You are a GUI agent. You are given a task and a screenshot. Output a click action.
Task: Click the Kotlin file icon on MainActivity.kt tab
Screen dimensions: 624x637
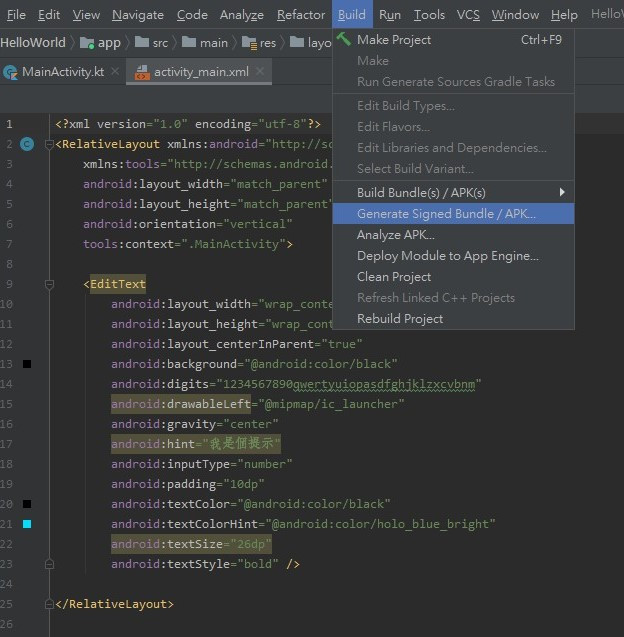pyautogui.click(x=11, y=73)
